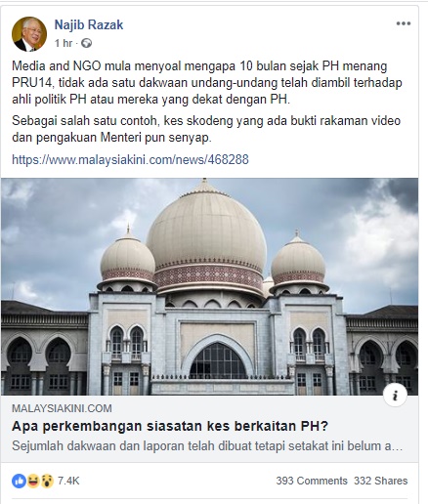View the 7.4K reactions count
The width and height of the screenshot is (428, 504).
coord(68,481)
